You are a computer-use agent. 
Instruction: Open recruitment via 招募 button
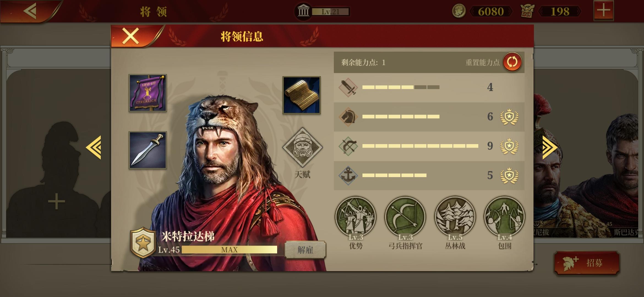coord(587,263)
